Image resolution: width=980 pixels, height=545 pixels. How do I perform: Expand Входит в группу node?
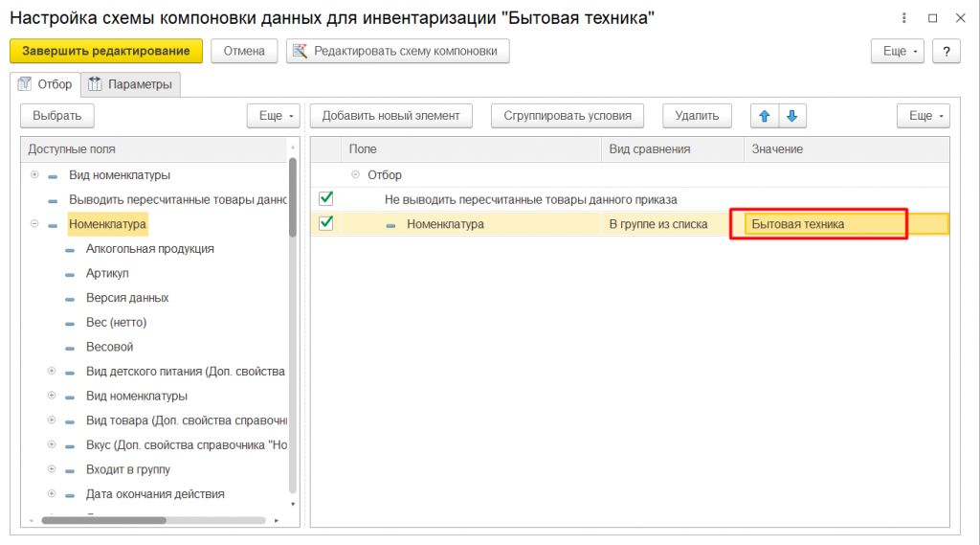[x=52, y=468]
